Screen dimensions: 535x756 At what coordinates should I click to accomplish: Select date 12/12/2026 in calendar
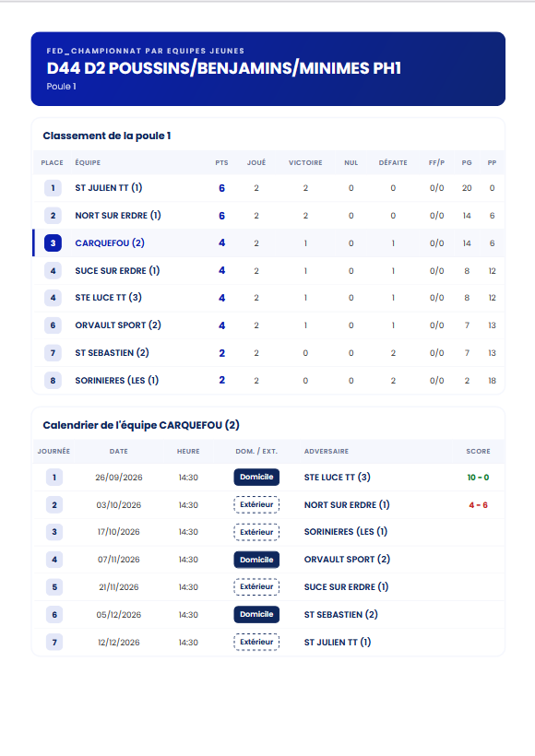[x=119, y=643]
